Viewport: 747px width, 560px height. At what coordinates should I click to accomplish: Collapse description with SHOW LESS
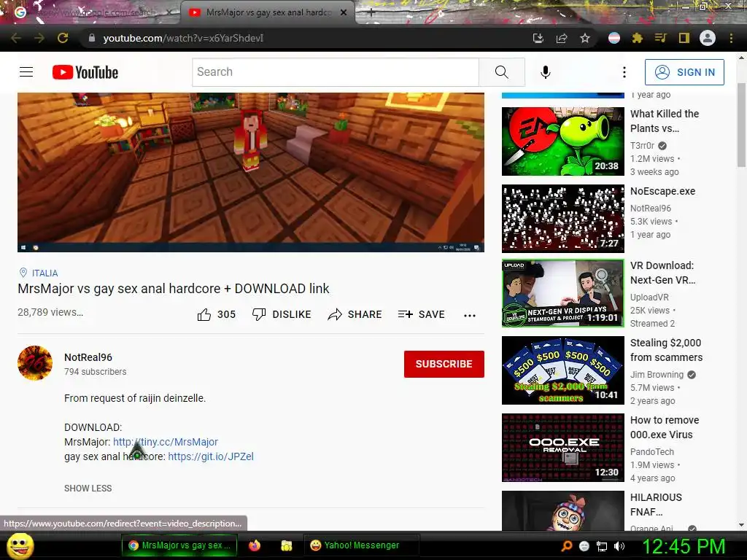coord(88,488)
